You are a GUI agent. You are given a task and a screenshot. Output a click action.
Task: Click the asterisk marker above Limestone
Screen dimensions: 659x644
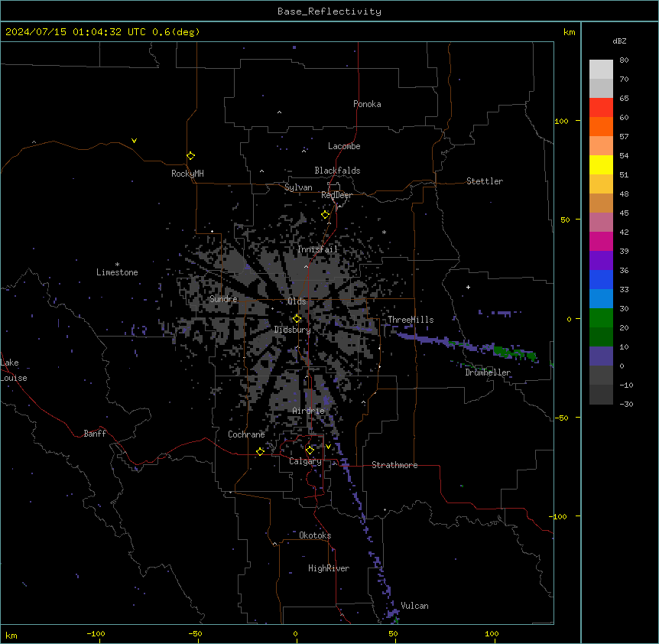[x=117, y=265]
